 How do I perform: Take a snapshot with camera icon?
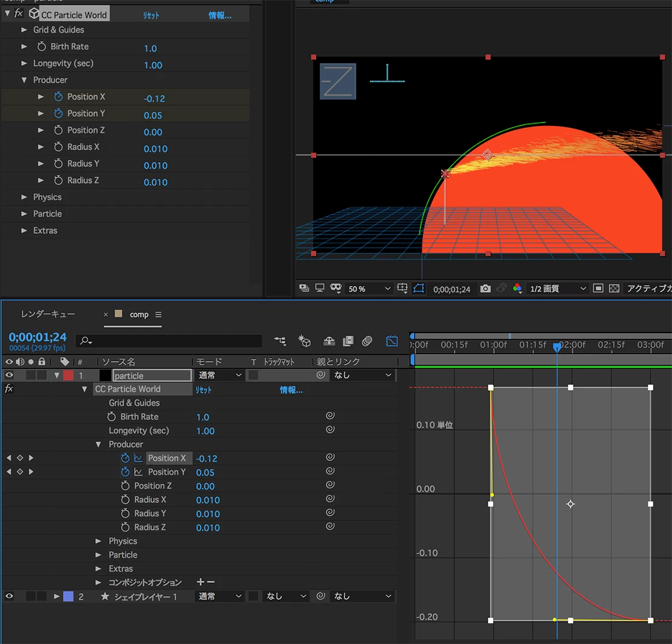[x=485, y=289]
